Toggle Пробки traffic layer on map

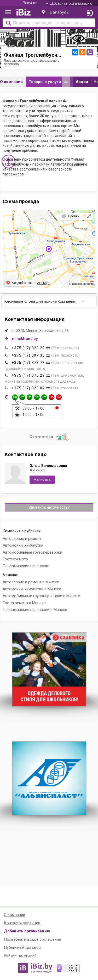pyautogui.click(x=71, y=216)
